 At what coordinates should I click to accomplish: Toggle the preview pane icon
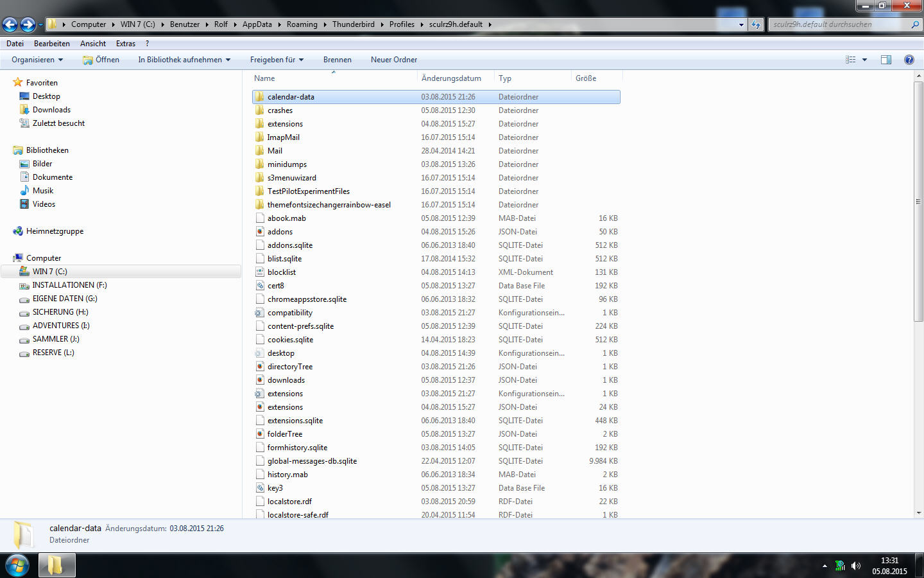point(886,60)
